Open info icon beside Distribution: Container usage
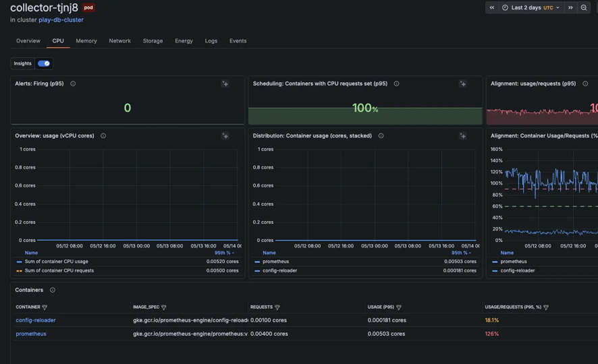 [381, 135]
